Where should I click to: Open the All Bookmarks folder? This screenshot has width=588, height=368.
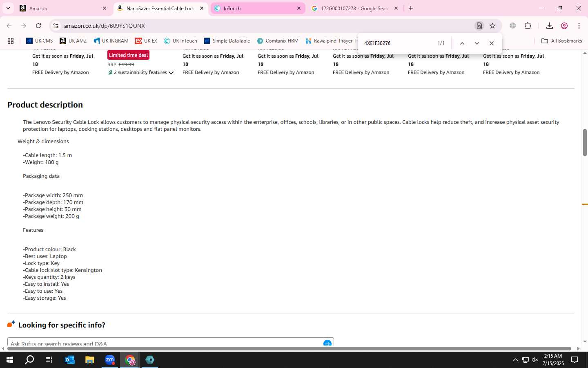click(561, 41)
